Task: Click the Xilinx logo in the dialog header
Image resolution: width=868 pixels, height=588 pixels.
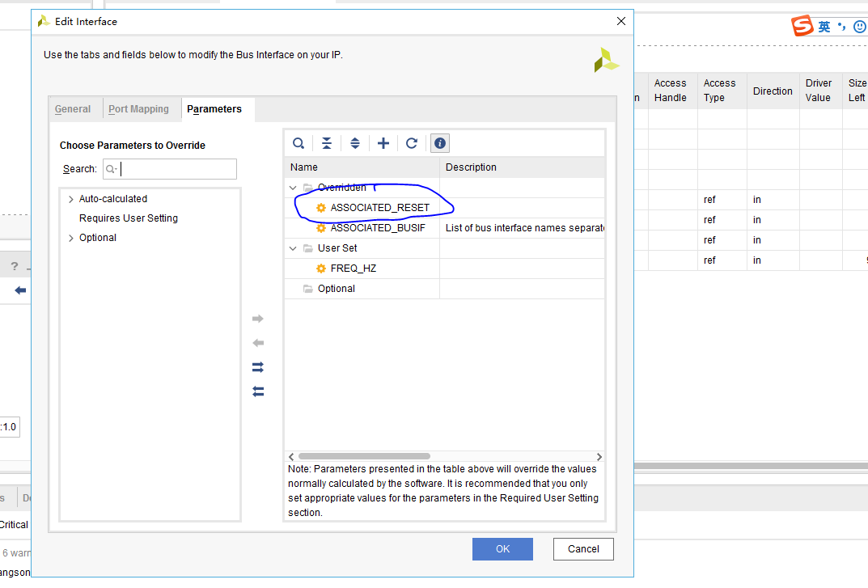Action: coord(607,59)
